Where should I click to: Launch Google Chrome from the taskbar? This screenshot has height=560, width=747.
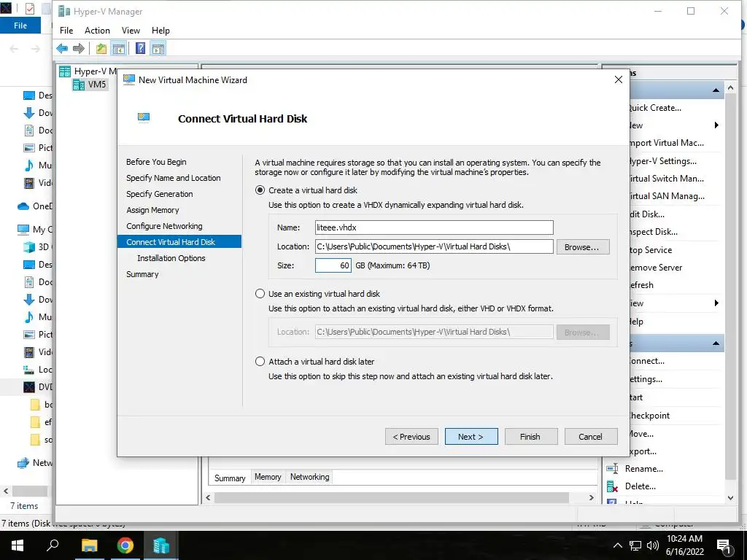tap(125, 545)
